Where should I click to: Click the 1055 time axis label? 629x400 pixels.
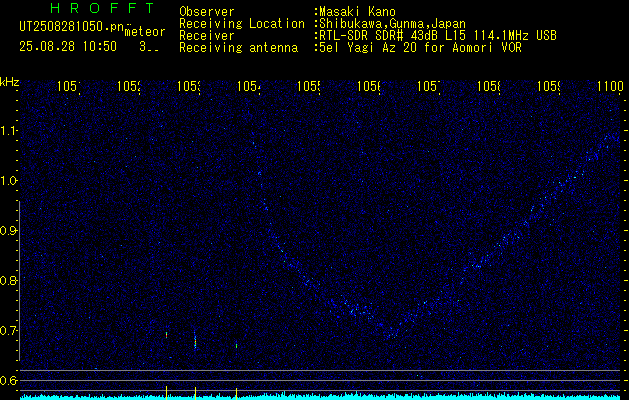tap(308, 86)
